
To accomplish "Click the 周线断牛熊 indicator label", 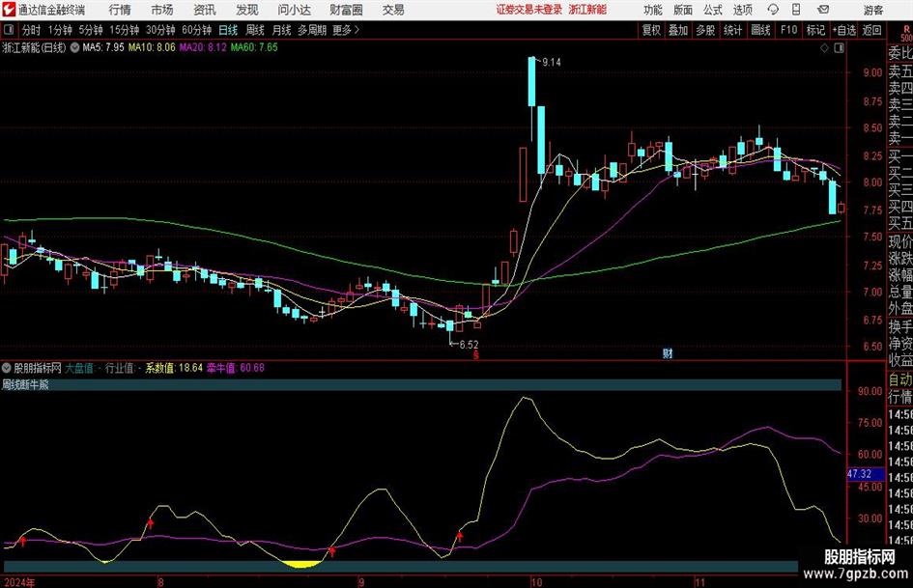I will [26, 385].
